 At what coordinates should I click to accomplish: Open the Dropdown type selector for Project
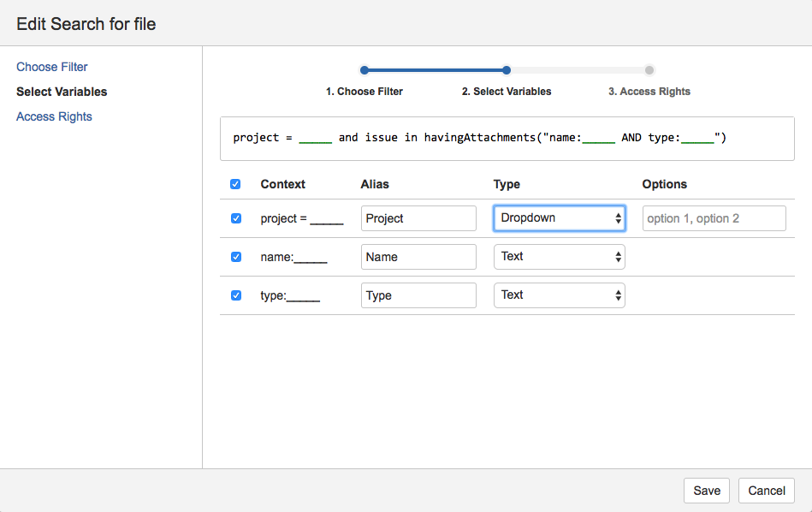[x=559, y=218]
